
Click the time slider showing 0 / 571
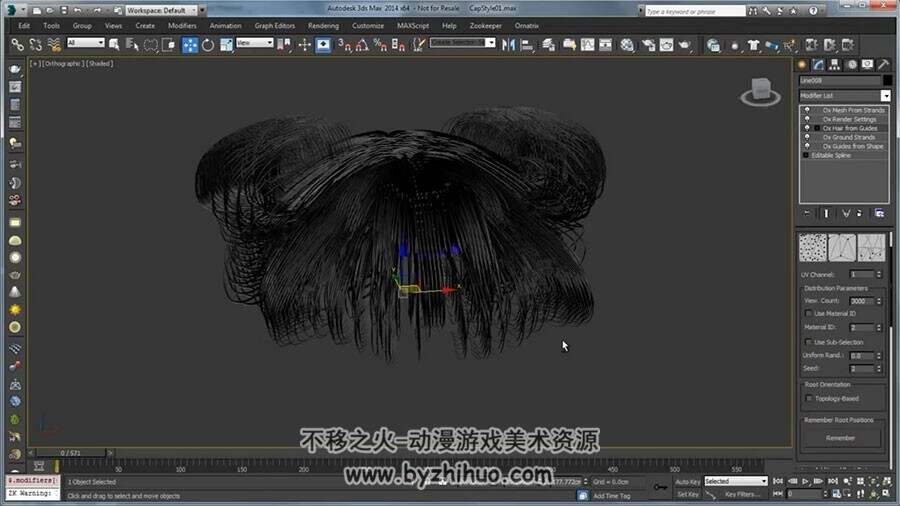coord(70,453)
